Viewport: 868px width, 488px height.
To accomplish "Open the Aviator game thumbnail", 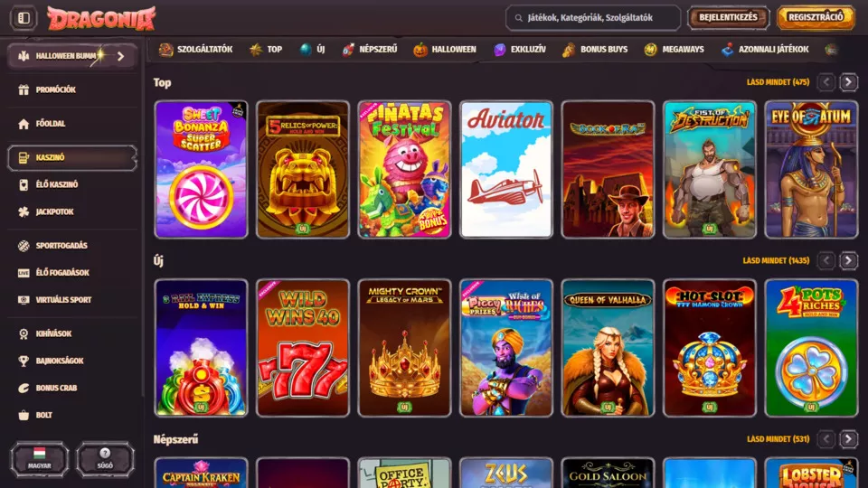I will coord(505,169).
